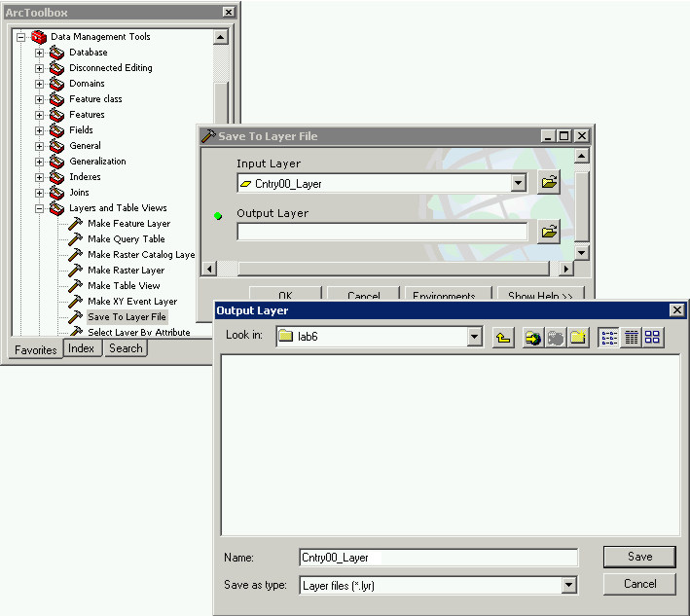Browse for Output Layer folder icon
This screenshot has height=616, width=690.
coord(549,232)
